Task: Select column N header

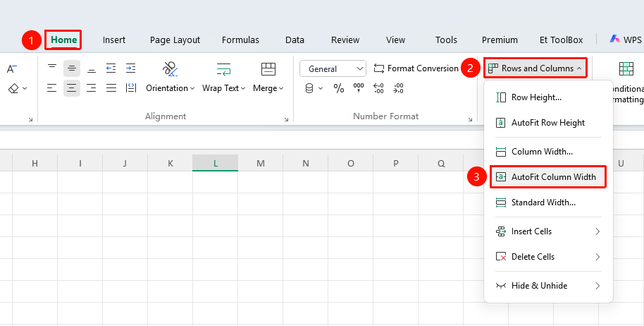Action: 306,163
